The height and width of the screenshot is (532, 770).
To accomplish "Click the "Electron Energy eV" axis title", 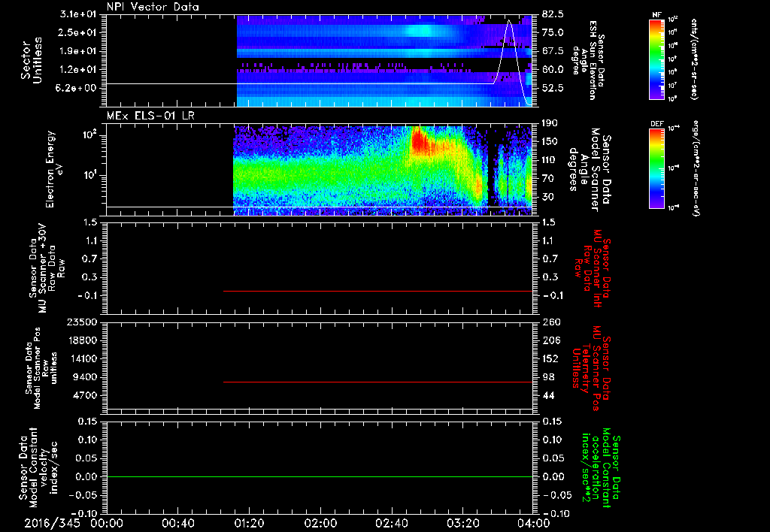I will (x=54, y=169).
